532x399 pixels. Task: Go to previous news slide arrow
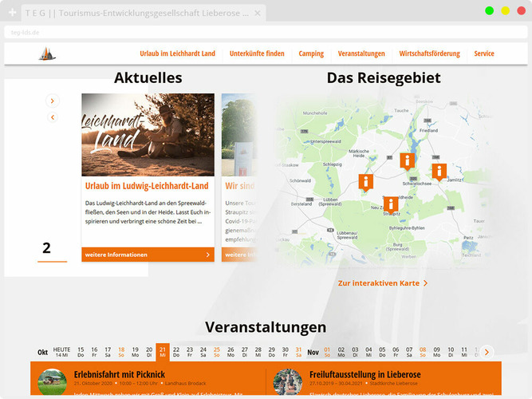pos(53,117)
